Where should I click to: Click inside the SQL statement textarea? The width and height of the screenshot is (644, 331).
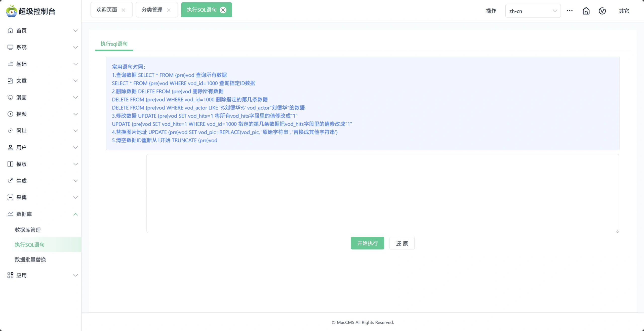[x=382, y=193]
